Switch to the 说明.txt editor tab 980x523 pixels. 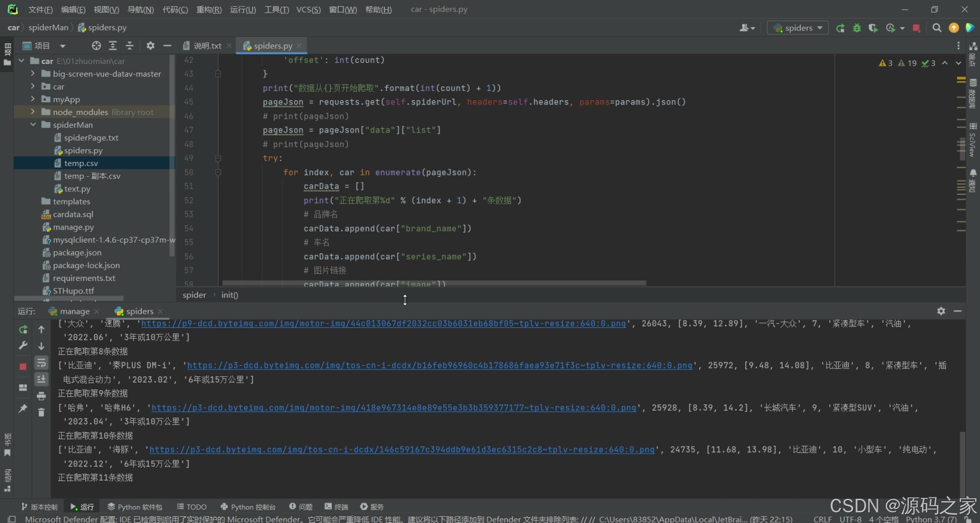click(207, 46)
